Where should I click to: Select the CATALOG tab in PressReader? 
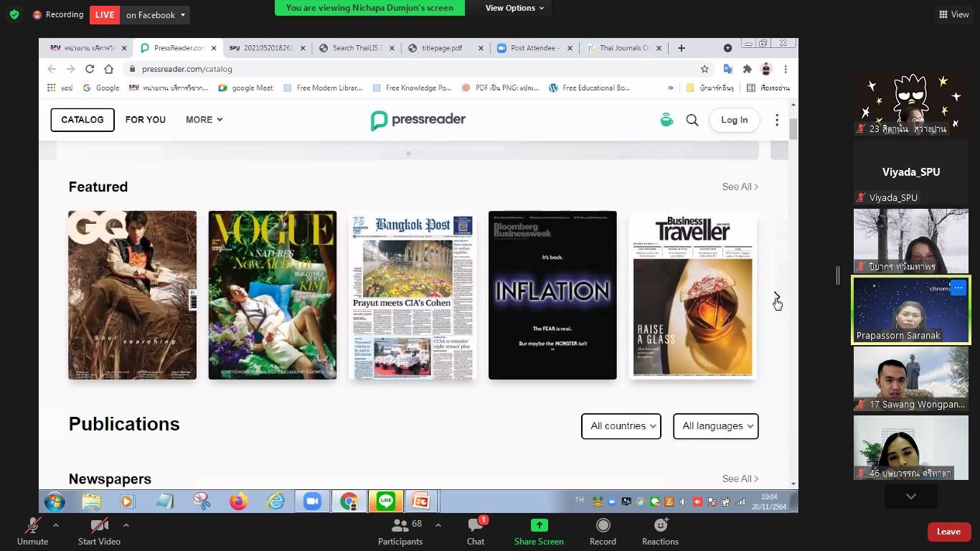[83, 120]
